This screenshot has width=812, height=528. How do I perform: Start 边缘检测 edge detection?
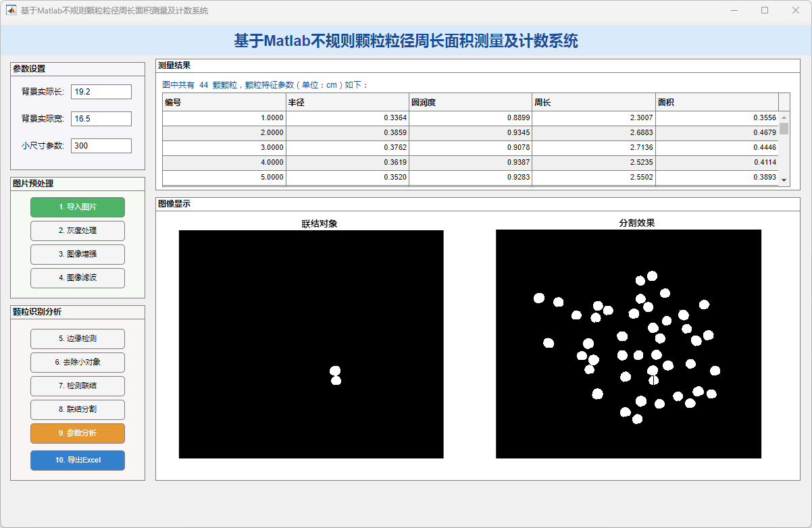click(x=78, y=339)
